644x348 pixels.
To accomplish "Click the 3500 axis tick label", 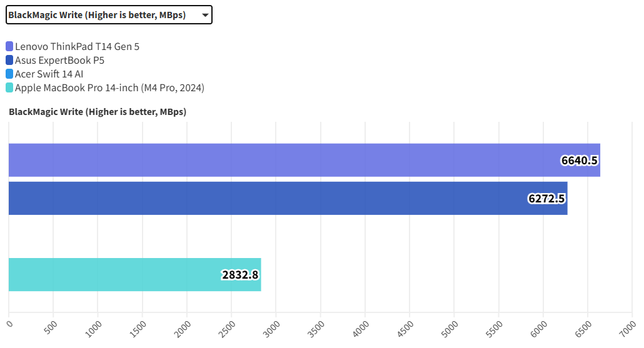I will point(316,327).
